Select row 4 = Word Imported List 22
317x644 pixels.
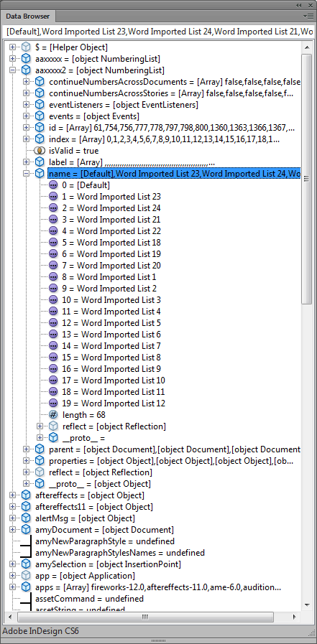(x=111, y=231)
